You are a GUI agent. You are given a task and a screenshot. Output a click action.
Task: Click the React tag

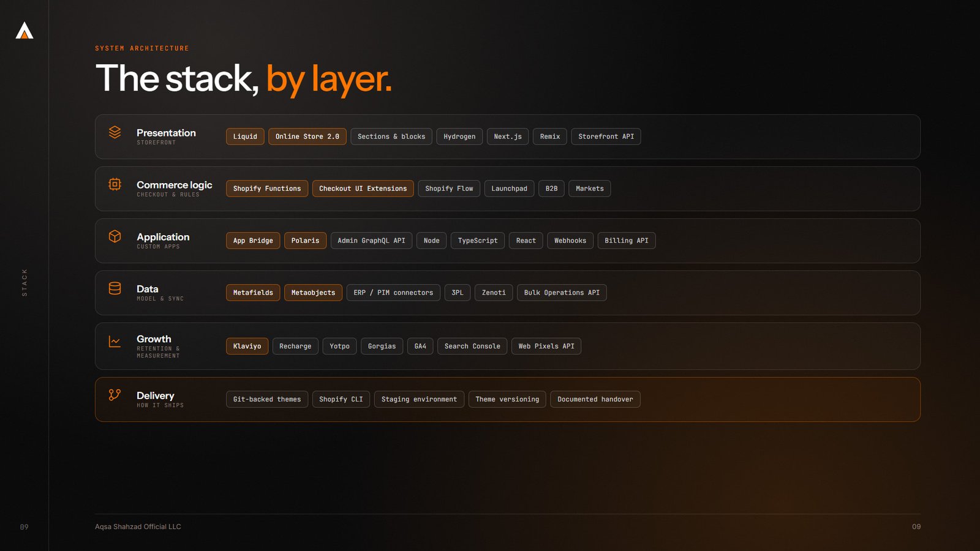(x=526, y=241)
